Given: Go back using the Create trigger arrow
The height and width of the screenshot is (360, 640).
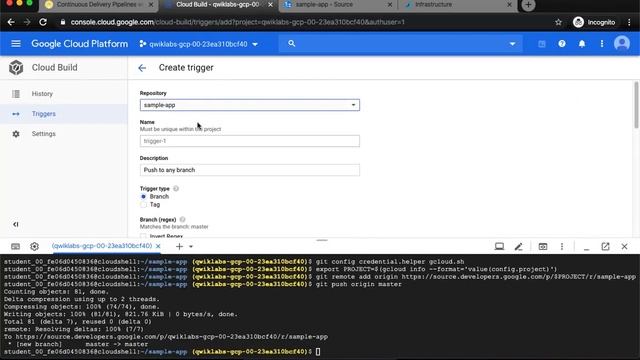Looking at the screenshot, I should tap(142, 68).
